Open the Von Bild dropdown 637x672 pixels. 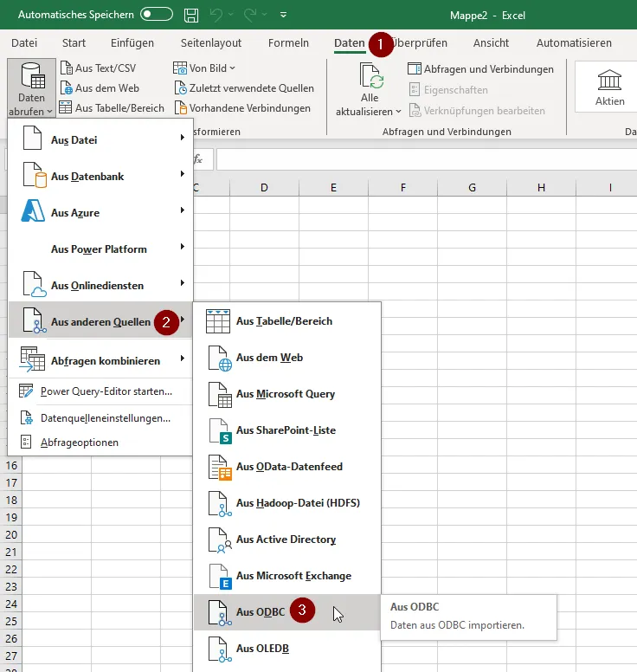[x=204, y=68]
